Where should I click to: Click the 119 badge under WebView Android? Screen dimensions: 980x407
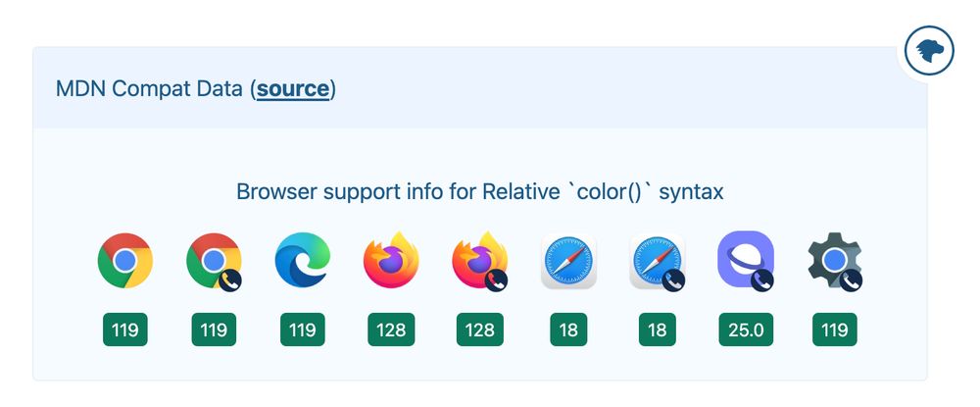[x=834, y=330]
